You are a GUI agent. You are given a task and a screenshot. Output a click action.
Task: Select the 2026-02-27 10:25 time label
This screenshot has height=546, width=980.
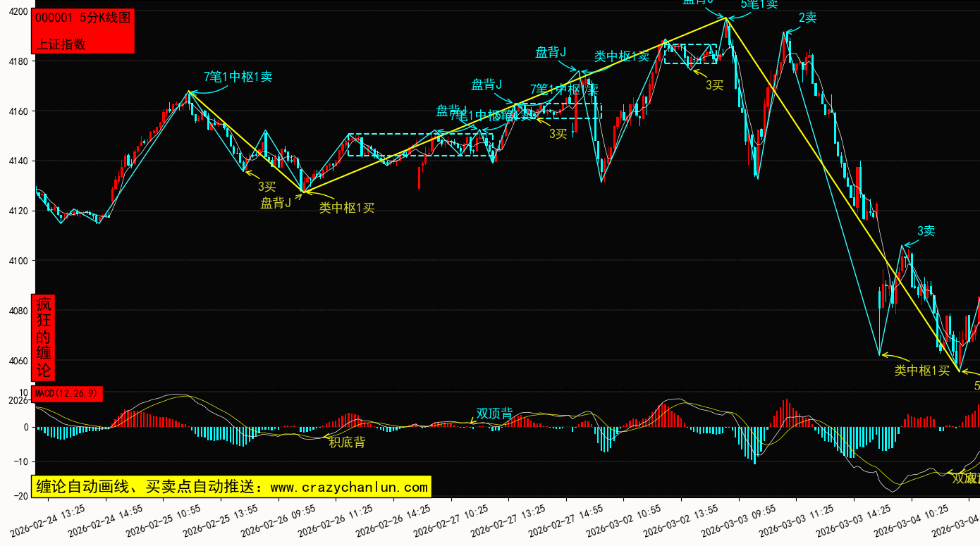452,519
